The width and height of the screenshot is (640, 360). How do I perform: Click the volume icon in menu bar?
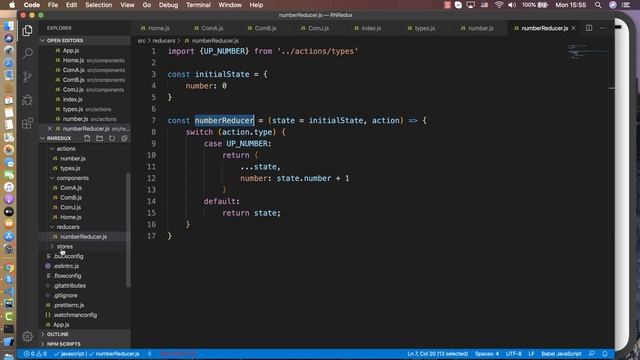[x=512, y=5]
